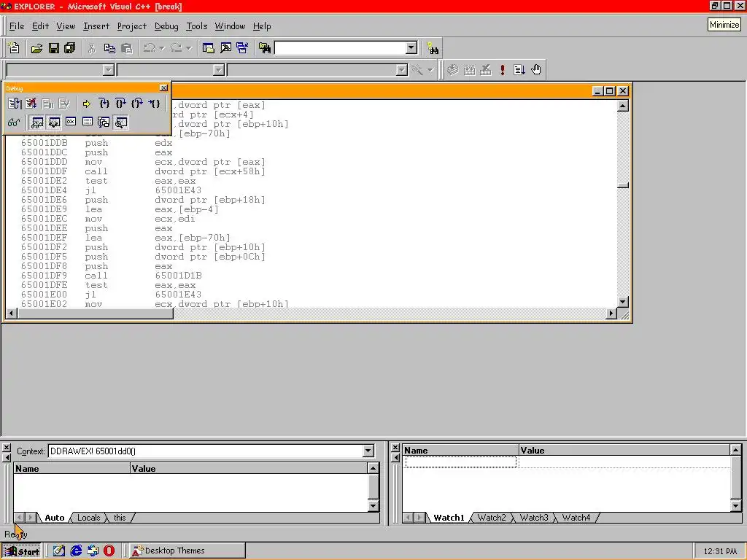Open the WizardBar actions wand dropdown arrow
Image resolution: width=747 pixels, height=560 pixels.
[430, 70]
